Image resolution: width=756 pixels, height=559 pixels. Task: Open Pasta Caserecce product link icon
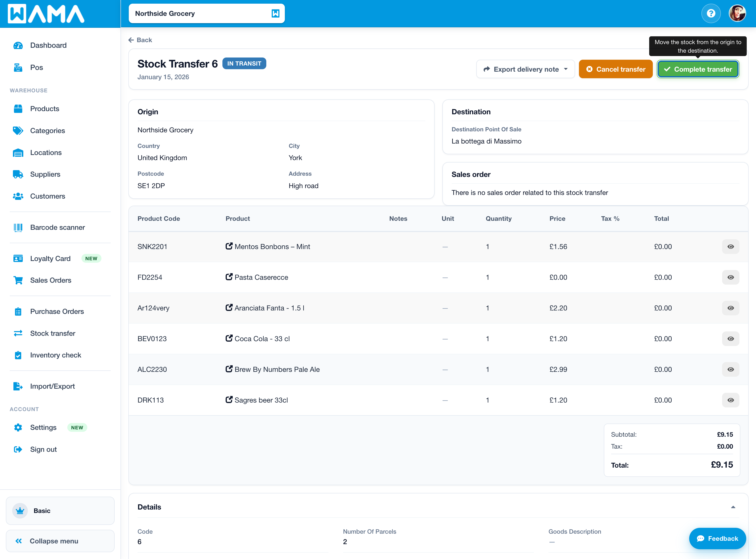tap(229, 277)
